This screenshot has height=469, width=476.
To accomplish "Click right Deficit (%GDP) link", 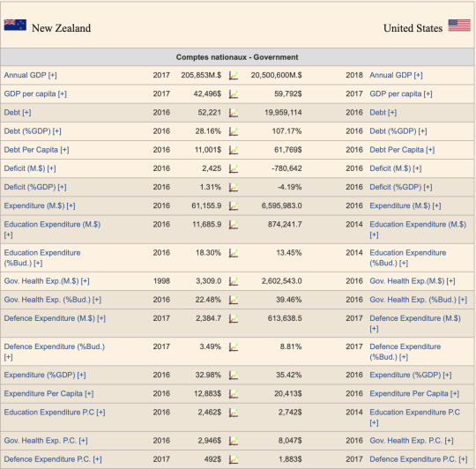I will tap(401, 187).
